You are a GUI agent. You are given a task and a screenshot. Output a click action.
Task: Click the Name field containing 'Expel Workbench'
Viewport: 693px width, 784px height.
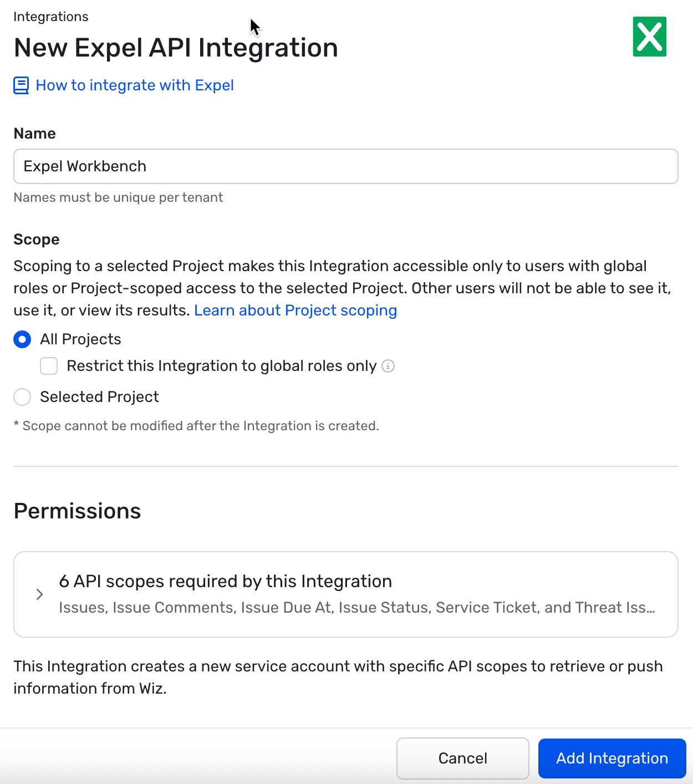[x=346, y=166]
